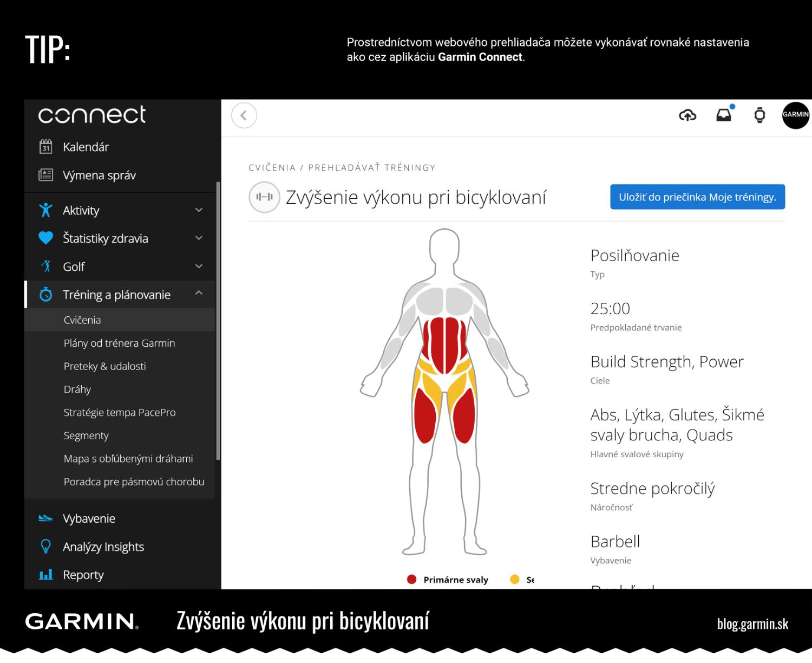The image size is (812, 663).
Task: Click the yellow secondary muscles legend swatch
Action: point(515,580)
